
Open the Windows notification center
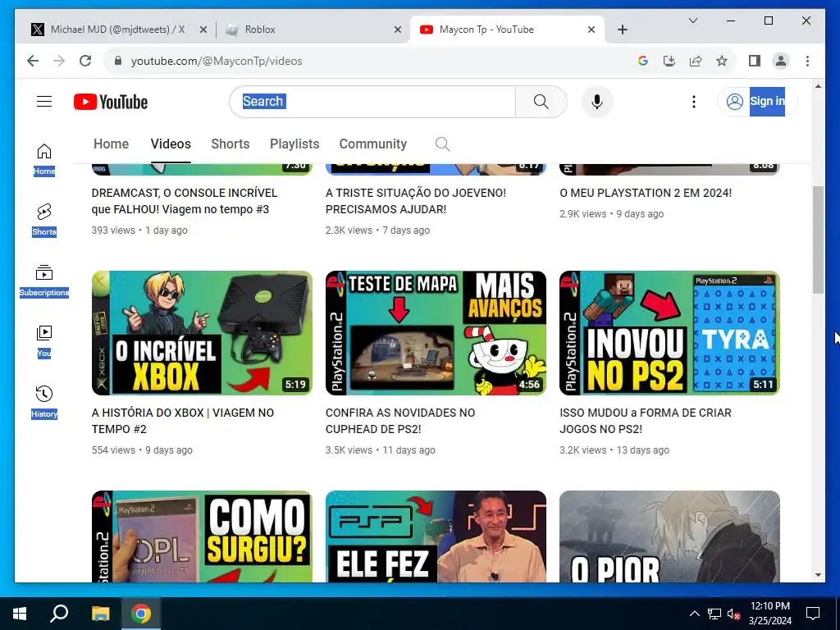tap(813, 614)
